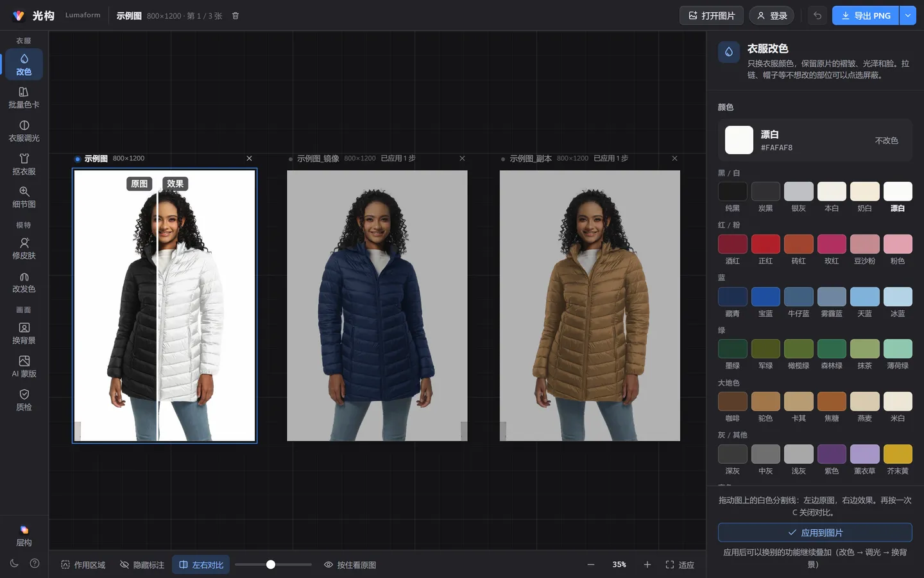Select the 改色 recolor tool in sidebar

click(24, 64)
